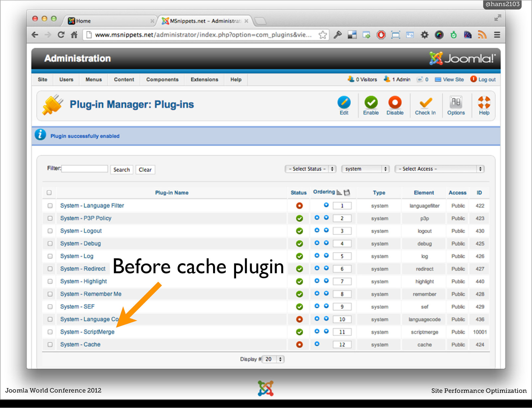Click the RSS feed extension icon
The width and height of the screenshot is (532, 410).
coord(482,35)
